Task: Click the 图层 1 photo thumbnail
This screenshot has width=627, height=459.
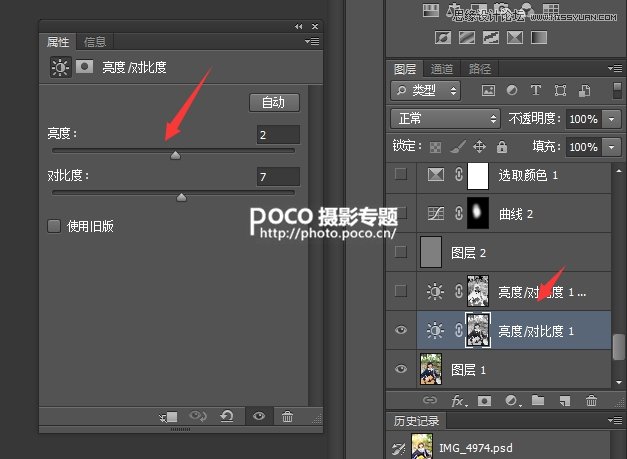Action: point(431,369)
